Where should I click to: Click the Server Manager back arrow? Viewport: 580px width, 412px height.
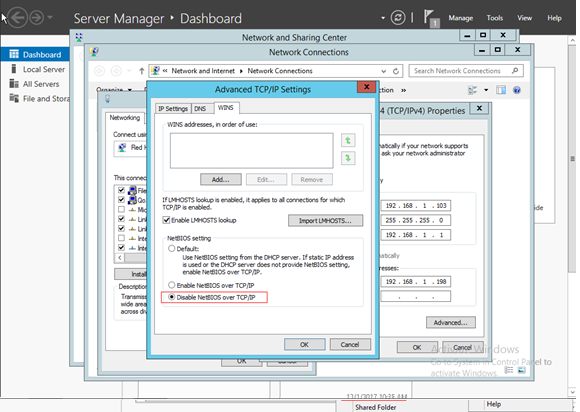(x=17, y=18)
